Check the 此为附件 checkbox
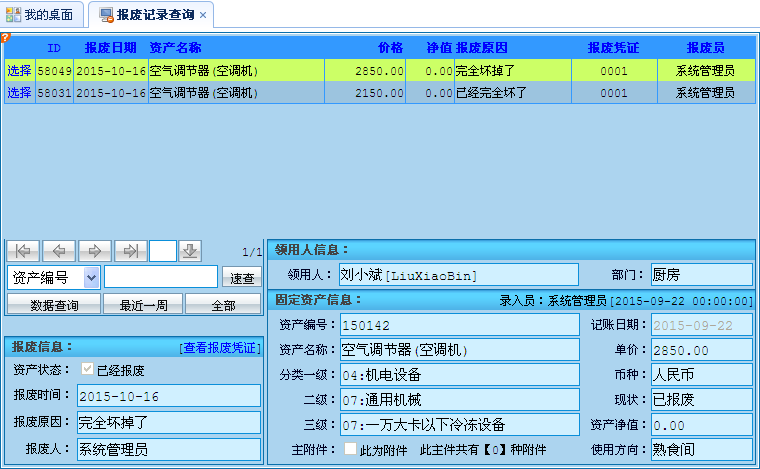The width and height of the screenshot is (760, 469). click(x=350, y=450)
